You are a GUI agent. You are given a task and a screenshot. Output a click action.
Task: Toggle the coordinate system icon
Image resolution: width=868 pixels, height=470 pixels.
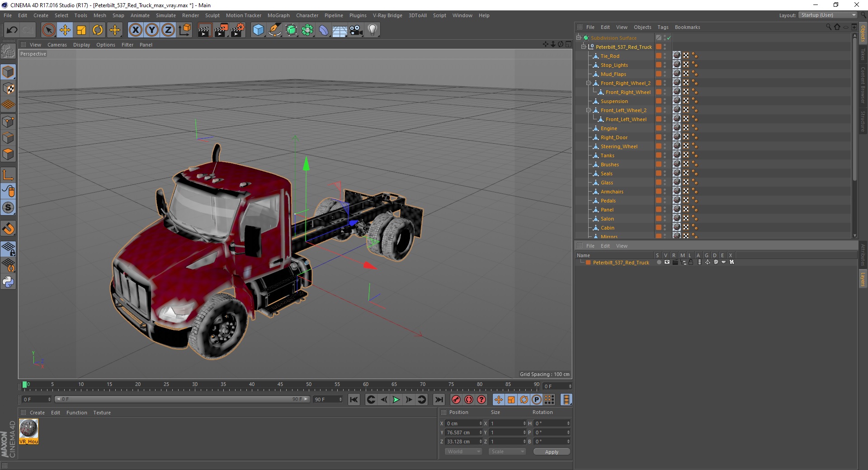pyautogui.click(x=184, y=30)
